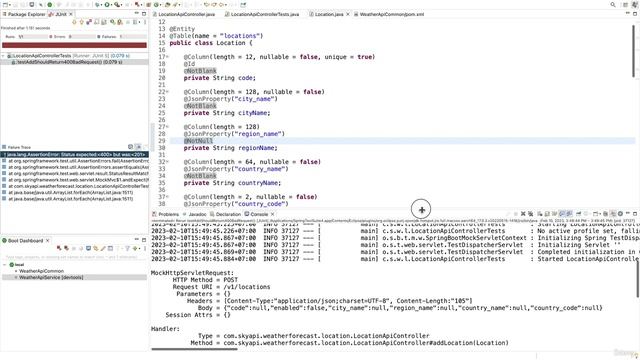Select testAddShouldReturn400BadRequest test entry
This screenshot has height=360, width=640.
[73, 62]
